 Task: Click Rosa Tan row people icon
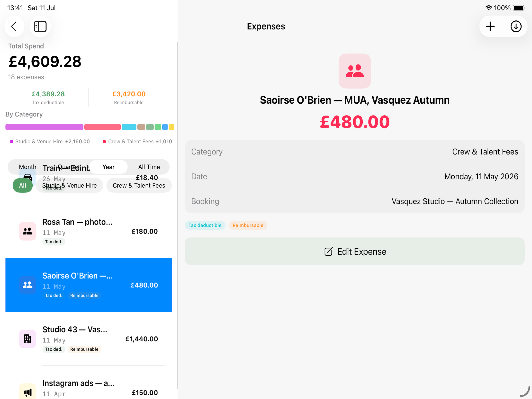coord(27,231)
